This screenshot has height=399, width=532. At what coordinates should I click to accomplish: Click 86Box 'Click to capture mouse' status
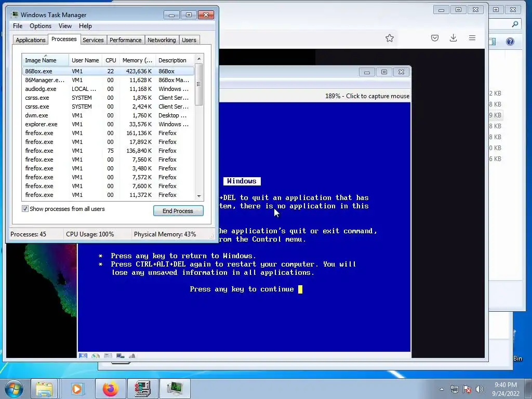pos(367,96)
